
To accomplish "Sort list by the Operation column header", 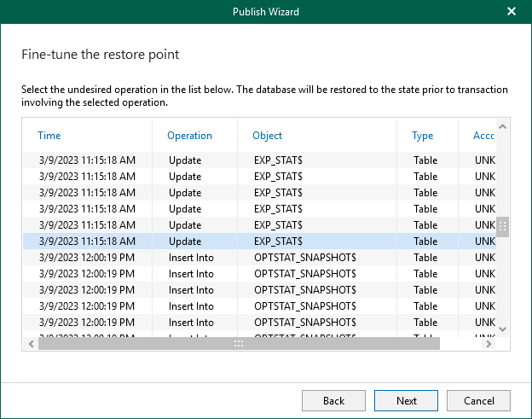I will pos(189,136).
